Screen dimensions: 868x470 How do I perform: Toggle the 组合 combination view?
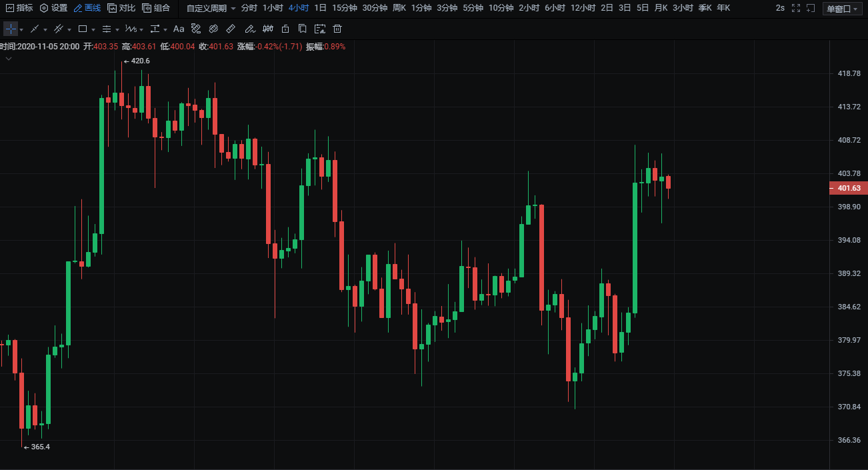[x=156, y=8]
